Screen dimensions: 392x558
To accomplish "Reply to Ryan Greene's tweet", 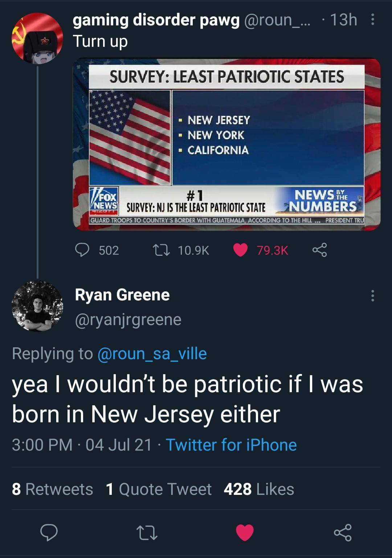I will (49, 532).
